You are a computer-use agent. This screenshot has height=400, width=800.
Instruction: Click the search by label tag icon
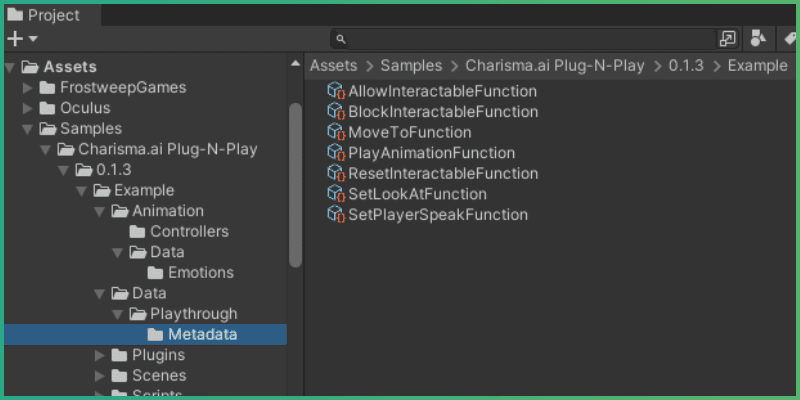[x=789, y=39]
